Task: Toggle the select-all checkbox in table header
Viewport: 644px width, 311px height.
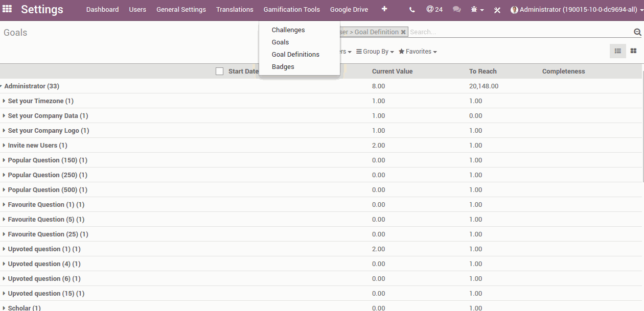Action: coord(220,71)
